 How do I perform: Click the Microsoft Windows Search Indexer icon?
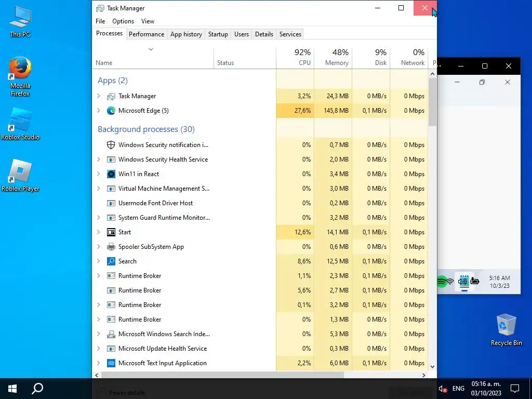tap(111, 334)
